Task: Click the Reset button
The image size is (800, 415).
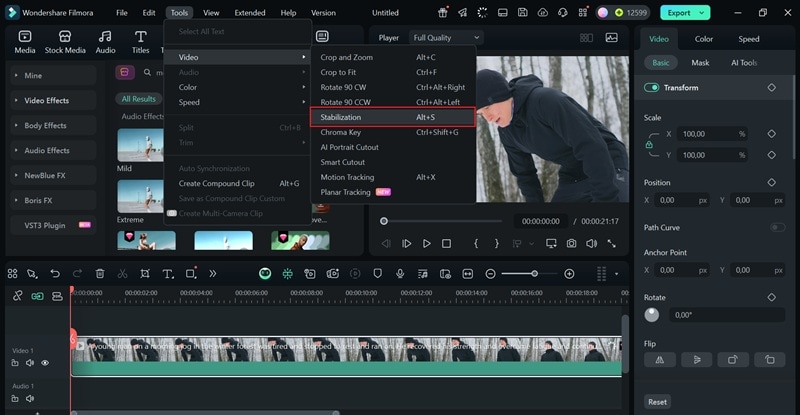Action: tap(657, 402)
